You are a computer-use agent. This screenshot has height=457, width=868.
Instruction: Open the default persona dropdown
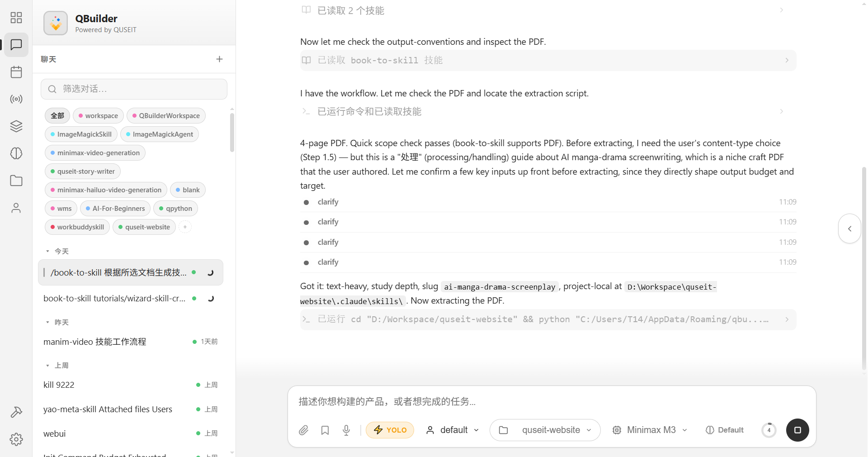click(452, 430)
